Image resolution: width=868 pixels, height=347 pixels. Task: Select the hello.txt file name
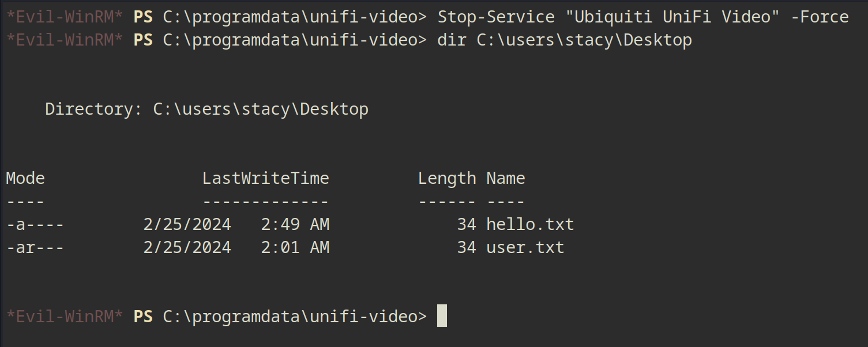coord(530,224)
